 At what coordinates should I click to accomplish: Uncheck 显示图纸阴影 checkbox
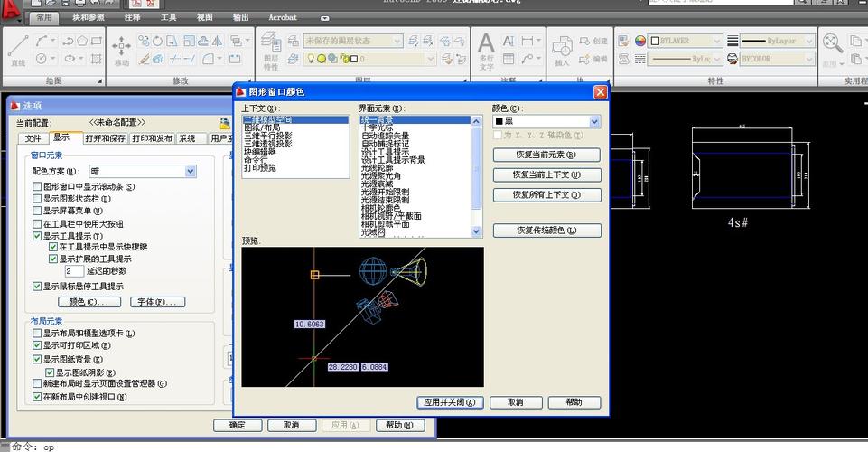[50, 372]
